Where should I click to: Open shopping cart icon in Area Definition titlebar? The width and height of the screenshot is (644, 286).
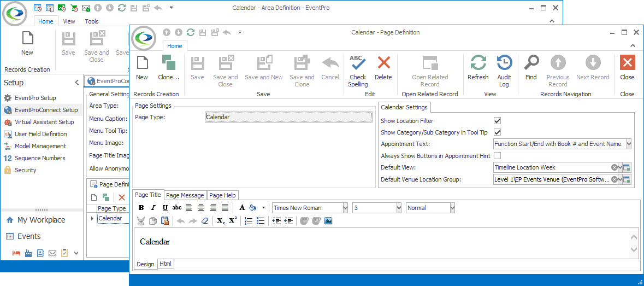(74, 8)
